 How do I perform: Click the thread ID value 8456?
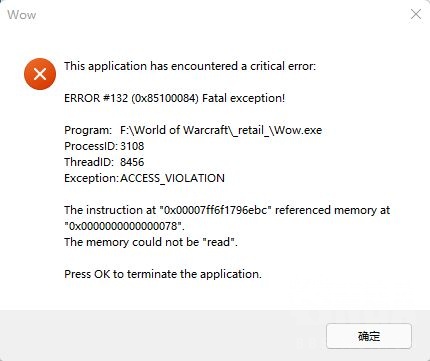[132, 162]
